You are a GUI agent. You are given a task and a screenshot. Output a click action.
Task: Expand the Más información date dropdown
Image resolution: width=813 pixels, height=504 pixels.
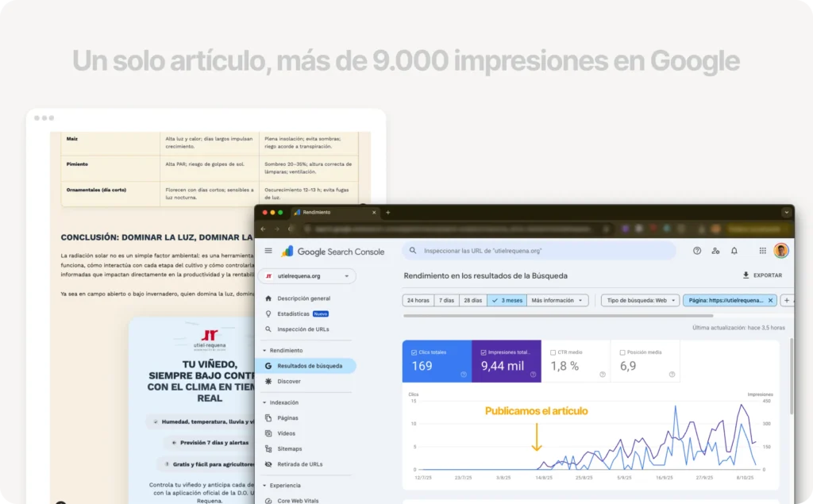[x=558, y=301]
